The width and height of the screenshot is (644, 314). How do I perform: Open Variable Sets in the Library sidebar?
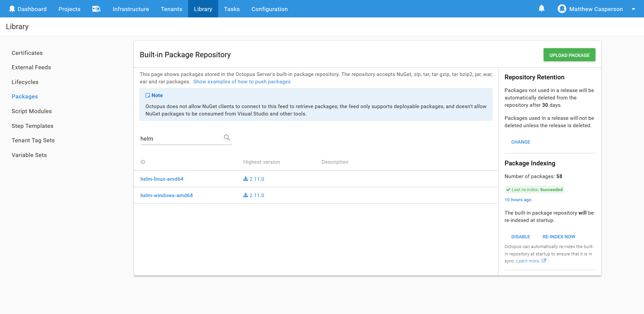click(x=29, y=155)
